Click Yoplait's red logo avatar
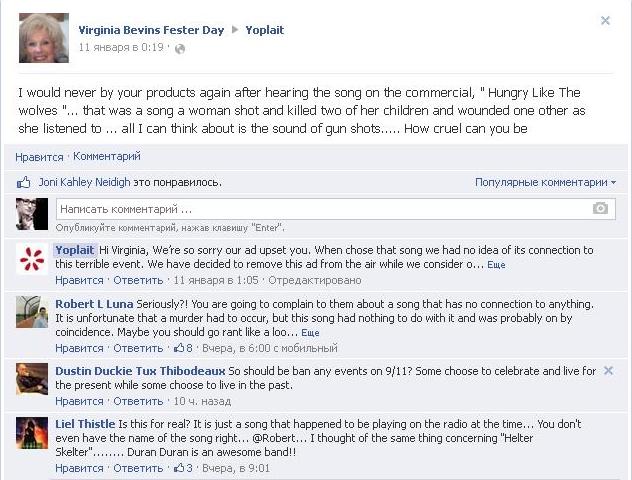The height and width of the screenshot is (480, 632). pos(32,259)
